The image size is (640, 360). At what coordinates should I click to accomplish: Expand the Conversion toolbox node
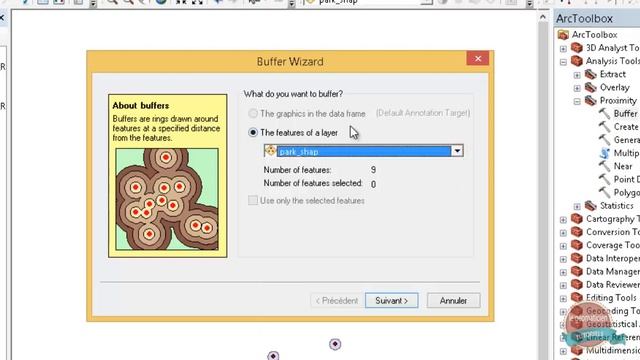[563, 233]
